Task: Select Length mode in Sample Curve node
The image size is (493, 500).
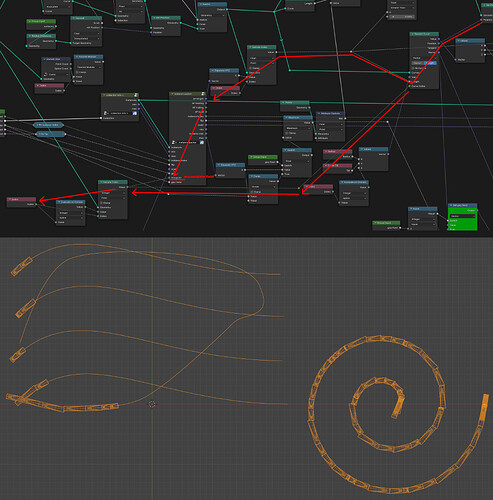Action: tap(429, 63)
